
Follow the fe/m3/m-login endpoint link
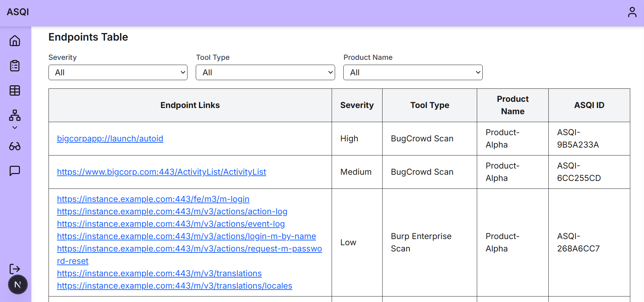click(153, 199)
